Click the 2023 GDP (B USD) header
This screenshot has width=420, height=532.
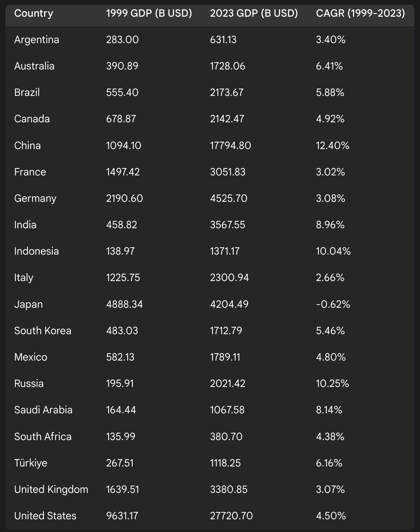[x=254, y=13]
